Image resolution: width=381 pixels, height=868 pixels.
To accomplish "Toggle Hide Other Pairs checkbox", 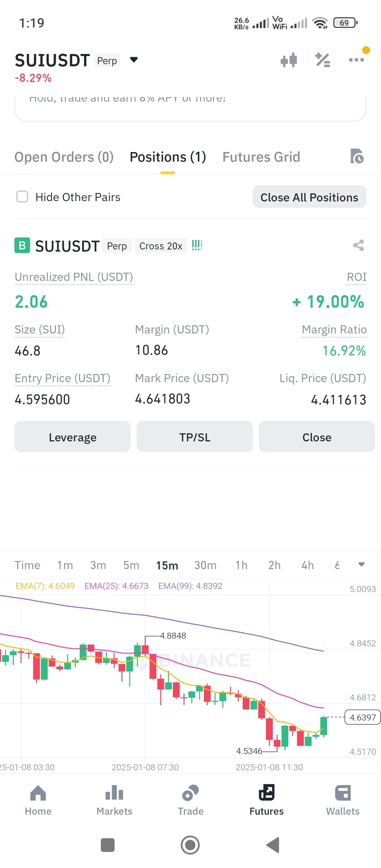I will (22, 197).
